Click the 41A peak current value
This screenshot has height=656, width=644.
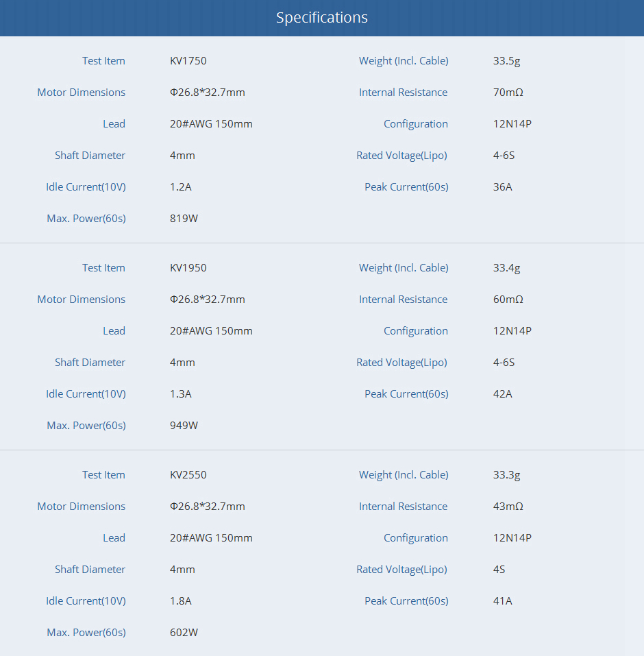502,601
